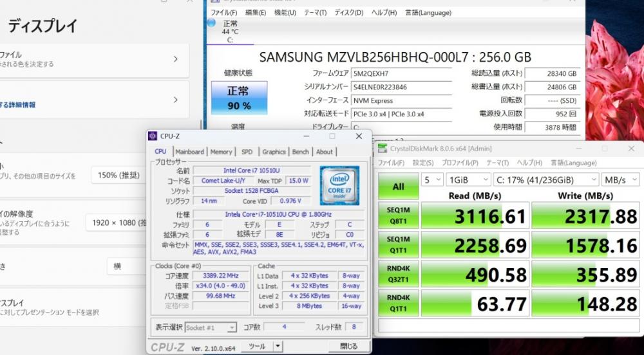644x355 pixels.
Task: Open the Socket #1 selection dropdown
Action: pos(211,327)
